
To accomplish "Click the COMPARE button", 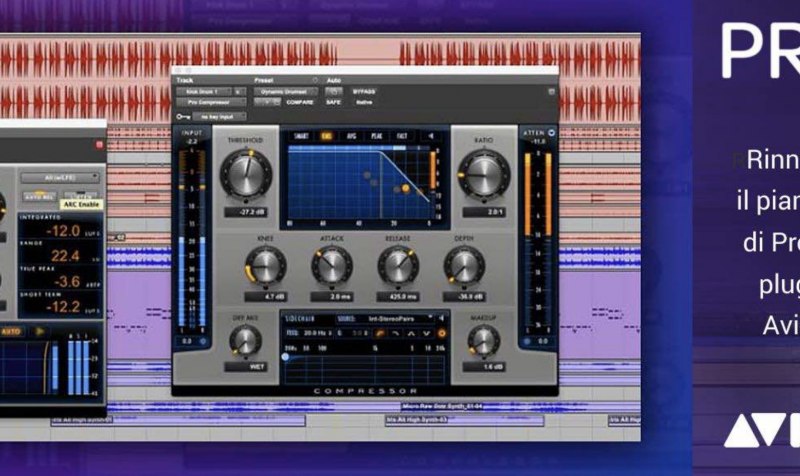I will tap(300, 102).
